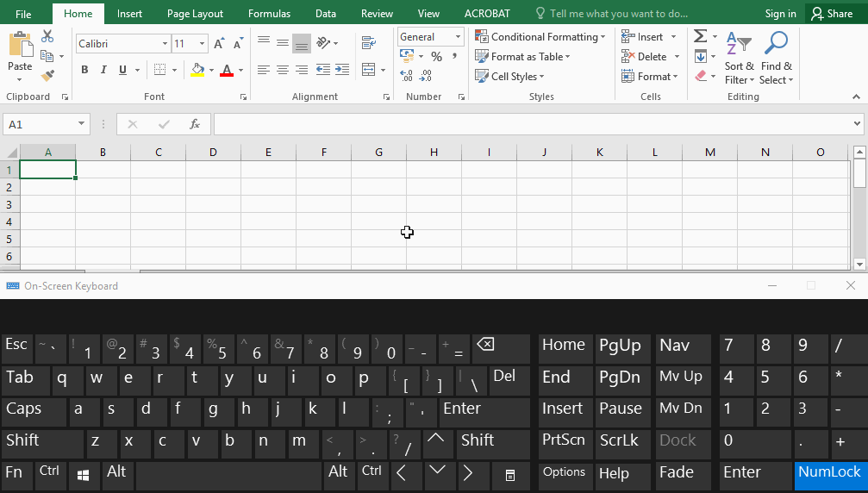
Task: Expand the General number format dropdown
Action: [457, 37]
